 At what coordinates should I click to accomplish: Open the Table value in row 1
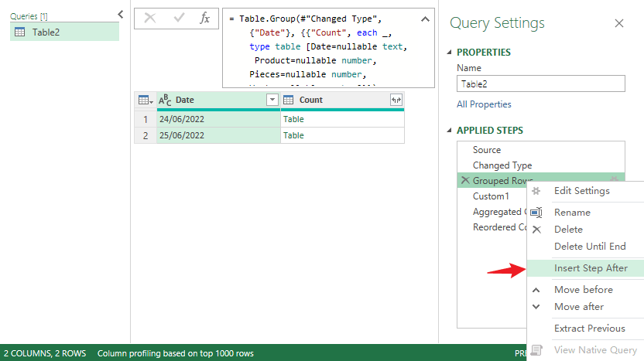pos(293,119)
